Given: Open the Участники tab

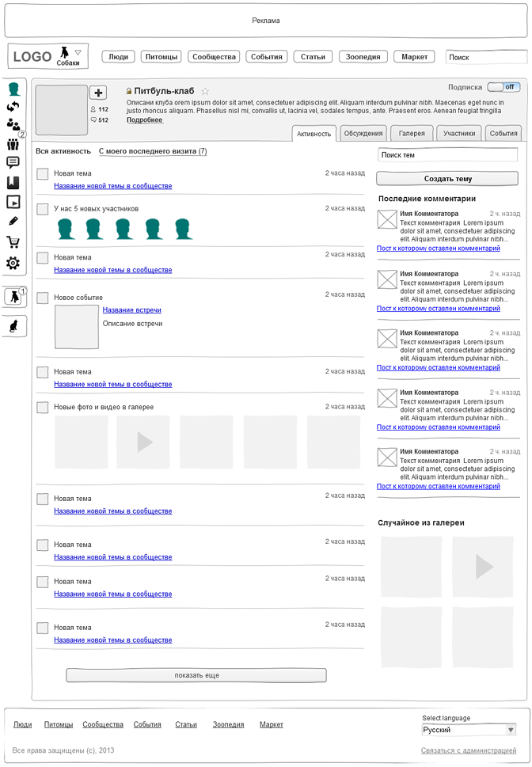Looking at the screenshot, I should (459, 133).
